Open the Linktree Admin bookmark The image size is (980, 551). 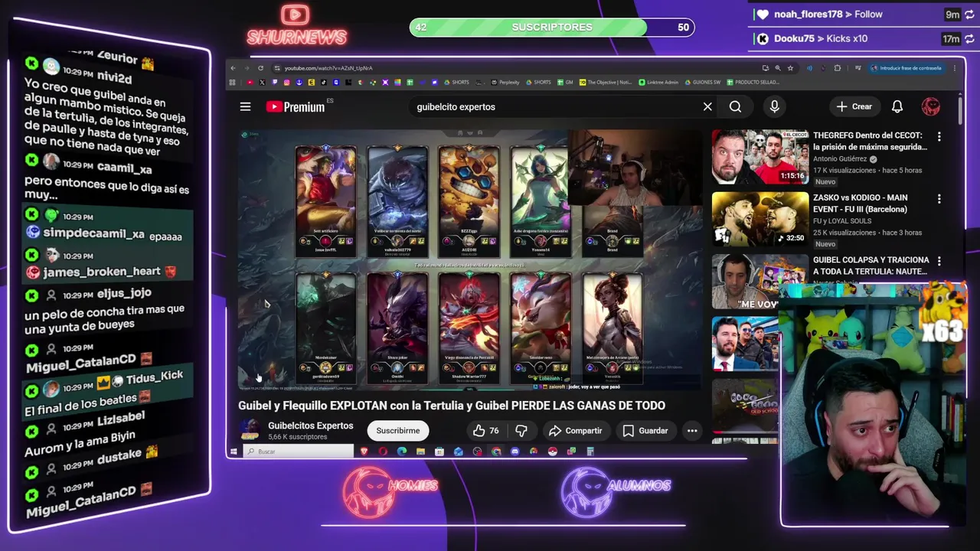tap(658, 82)
